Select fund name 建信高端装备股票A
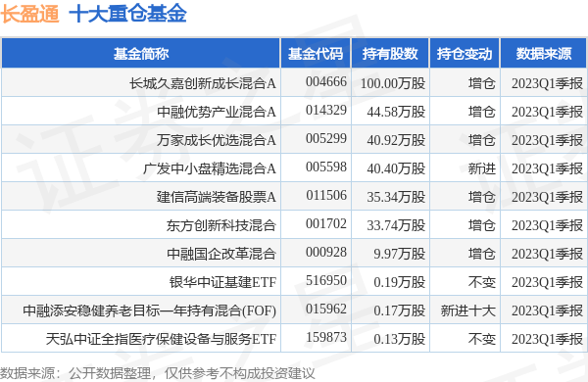The width and height of the screenshot is (588, 382). pyautogui.click(x=217, y=197)
